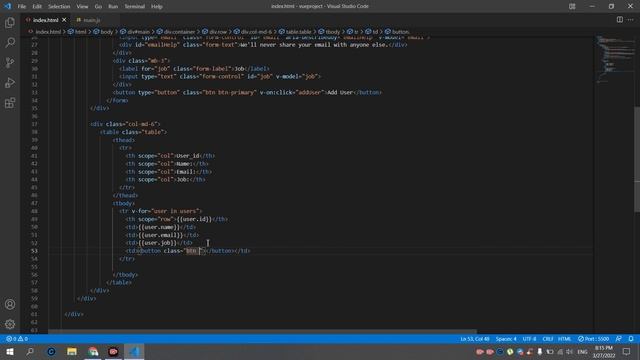Click the 'Add User' button text in code
The width and height of the screenshot is (640, 360).
(x=340, y=92)
